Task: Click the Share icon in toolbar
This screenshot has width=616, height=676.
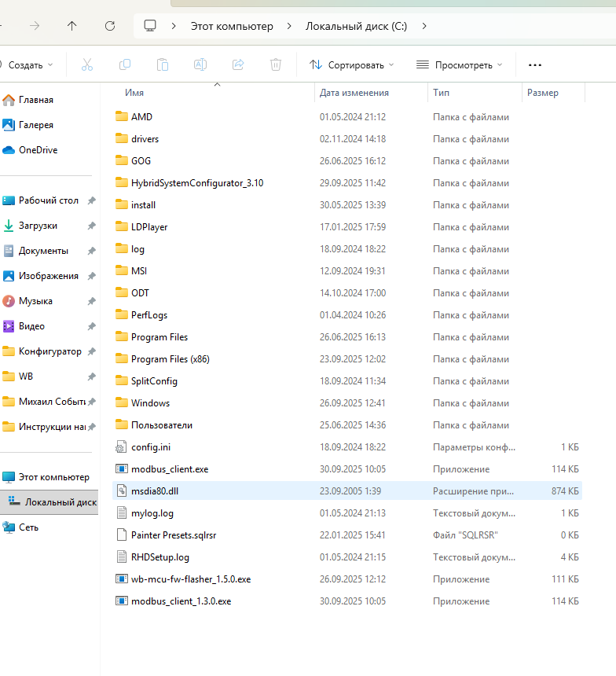Action: [x=238, y=64]
